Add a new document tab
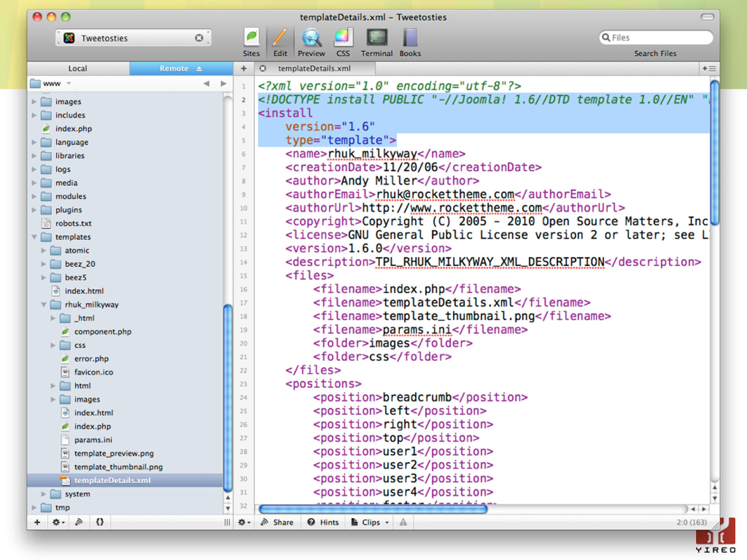The width and height of the screenshot is (747, 560). point(244,68)
